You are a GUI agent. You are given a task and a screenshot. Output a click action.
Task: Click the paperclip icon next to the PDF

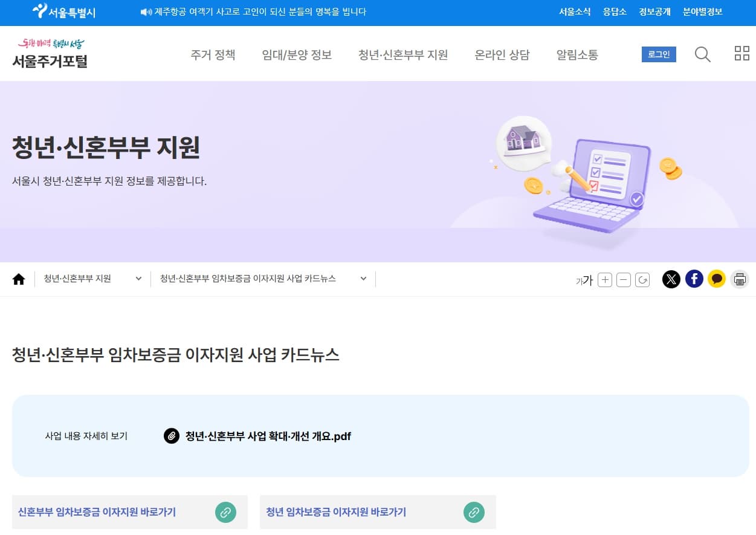[172, 436]
